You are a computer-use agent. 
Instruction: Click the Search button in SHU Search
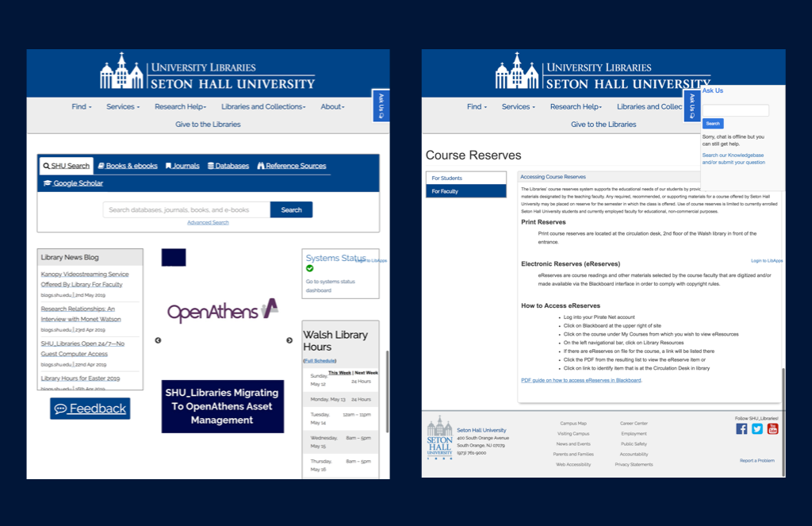point(291,210)
